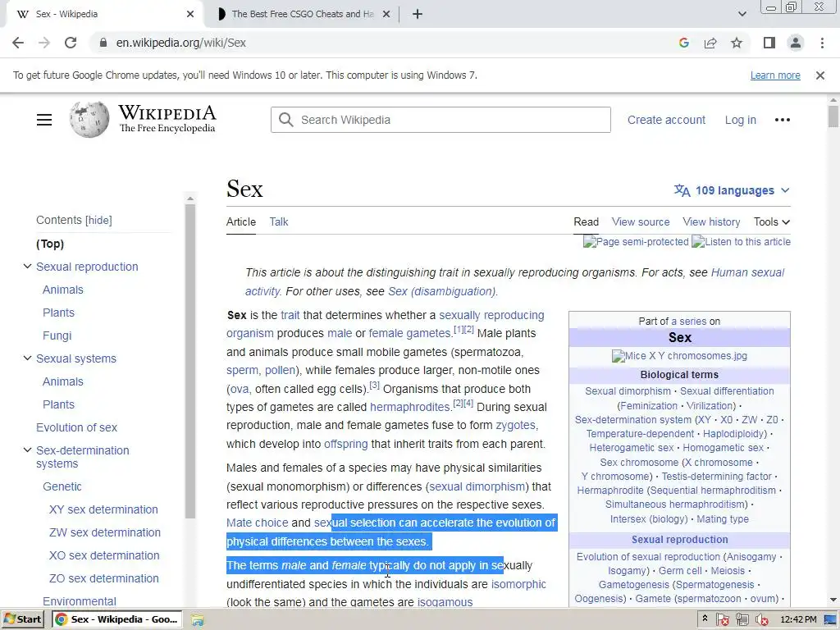Switch to the Talk tab
The height and width of the screenshot is (630, 840).
pos(279,221)
